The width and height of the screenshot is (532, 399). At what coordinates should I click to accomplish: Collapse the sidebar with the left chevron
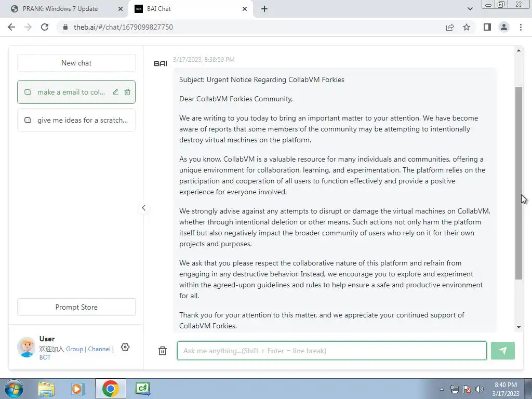click(x=143, y=208)
